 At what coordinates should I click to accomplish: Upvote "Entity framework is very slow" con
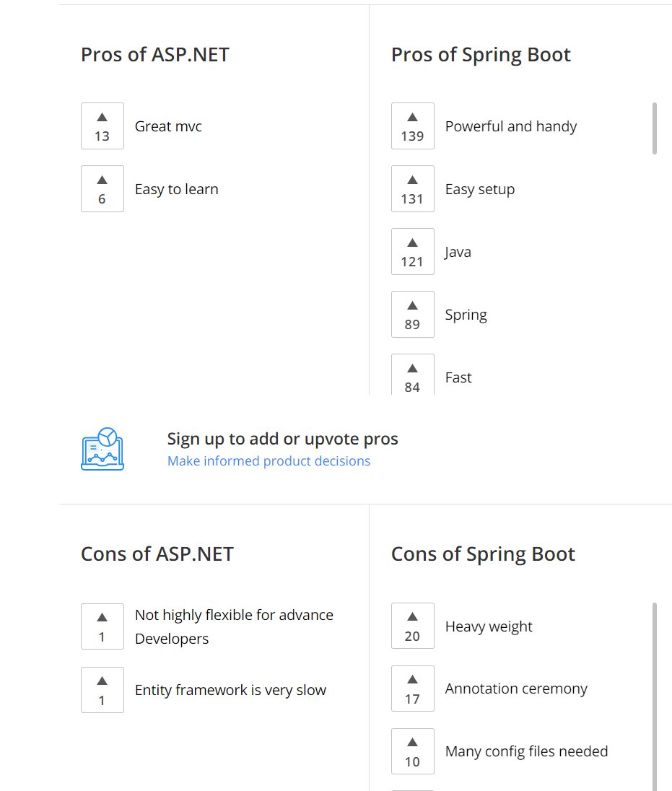click(102, 690)
